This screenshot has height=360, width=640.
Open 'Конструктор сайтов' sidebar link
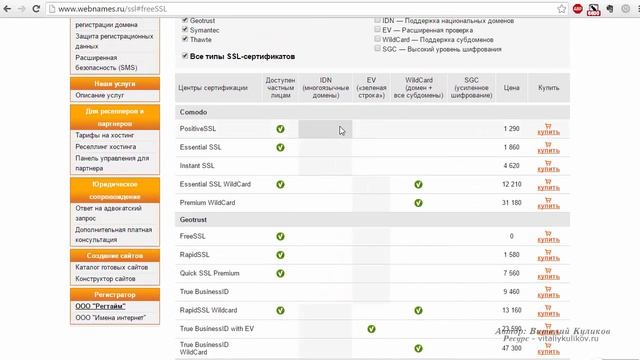tap(105, 279)
